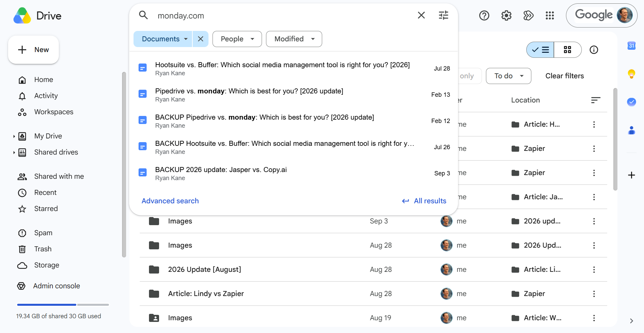Open Google Calendar side panel icon
644x333 pixels.
[x=632, y=46]
